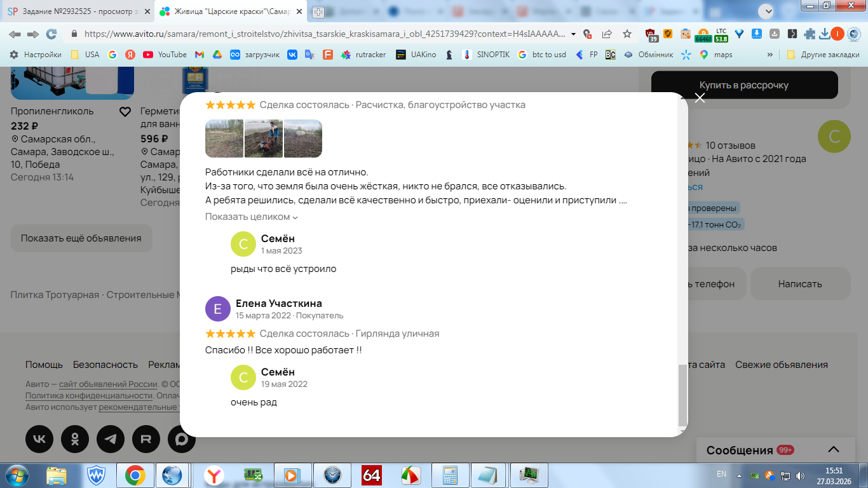Open Yandex browser from taskbar
Viewport: 868px width, 488px height.
coord(214,475)
